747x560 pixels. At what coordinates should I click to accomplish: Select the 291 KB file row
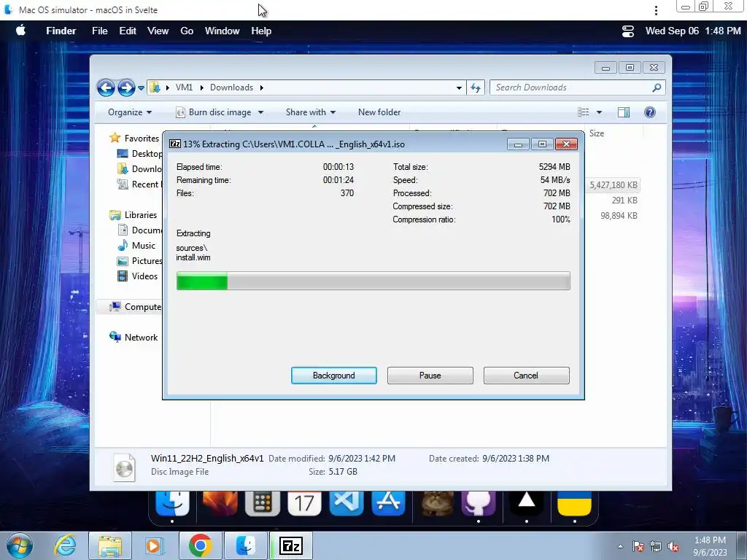point(624,201)
